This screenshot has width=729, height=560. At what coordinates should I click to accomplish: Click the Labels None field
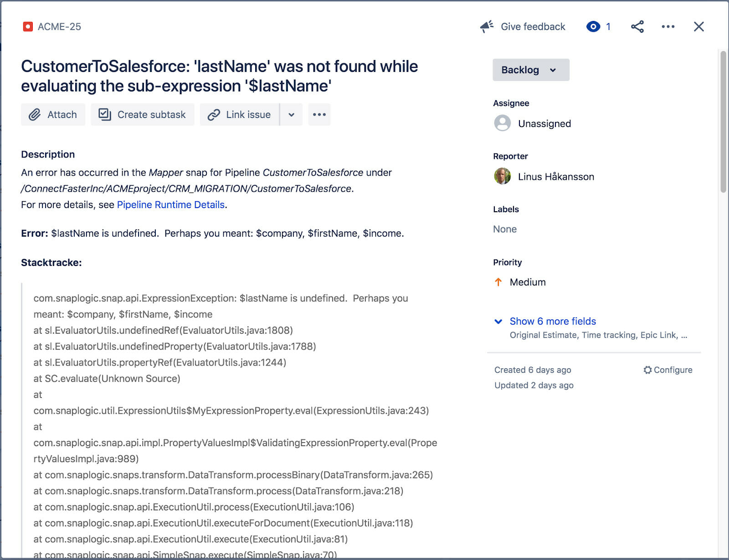tap(505, 229)
